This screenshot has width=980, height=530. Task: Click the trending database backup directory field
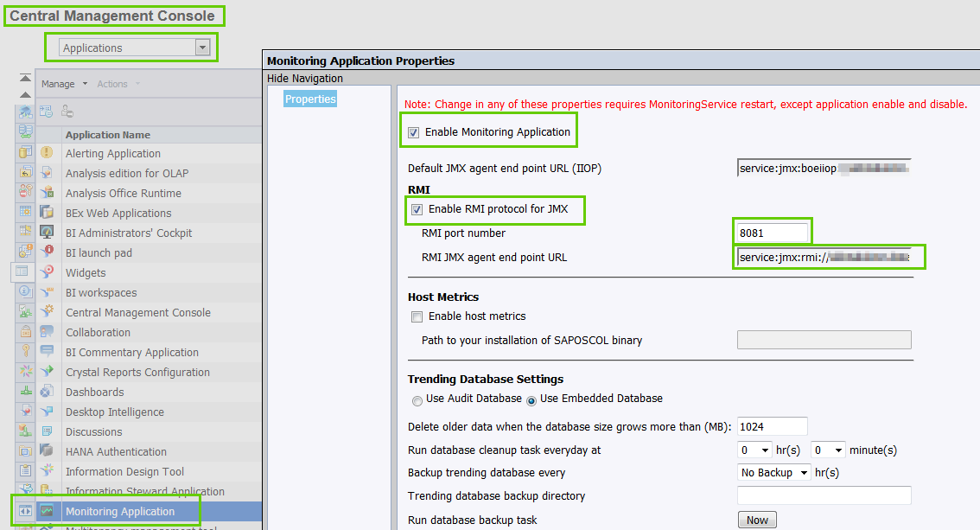tap(824, 495)
